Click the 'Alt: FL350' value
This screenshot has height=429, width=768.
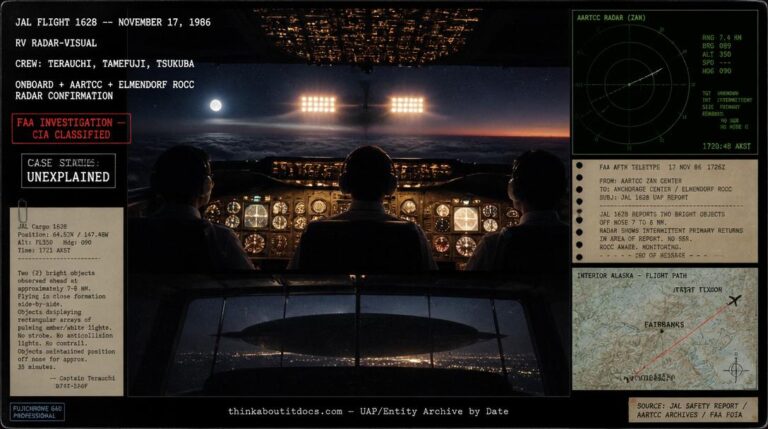(x=35, y=242)
